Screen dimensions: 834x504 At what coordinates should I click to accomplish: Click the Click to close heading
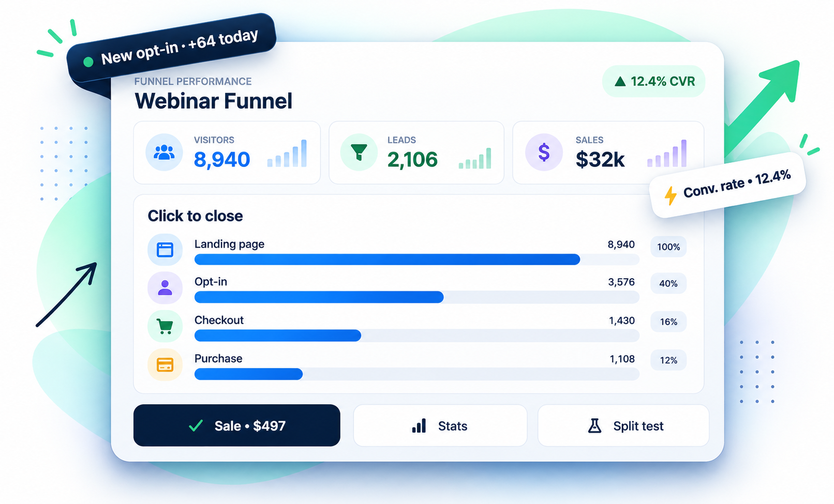195,216
